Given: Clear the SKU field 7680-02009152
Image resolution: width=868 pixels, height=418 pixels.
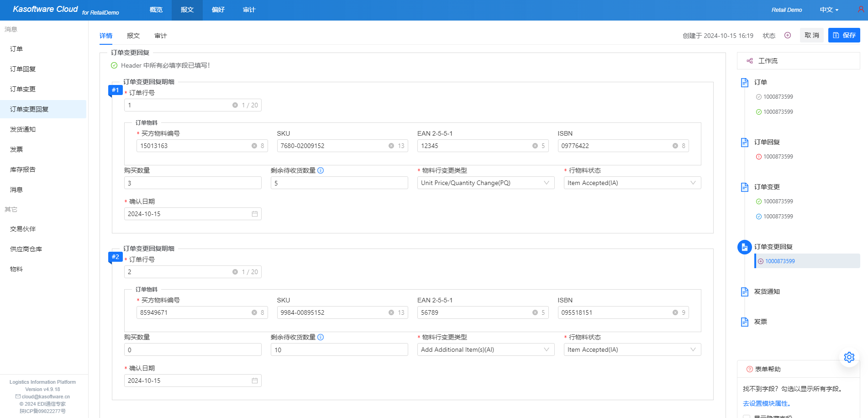Looking at the screenshot, I should click(391, 146).
